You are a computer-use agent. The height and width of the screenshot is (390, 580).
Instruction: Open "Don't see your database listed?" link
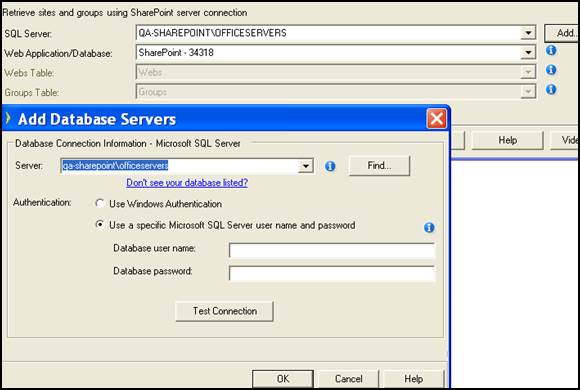pyautogui.click(x=187, y=182)
